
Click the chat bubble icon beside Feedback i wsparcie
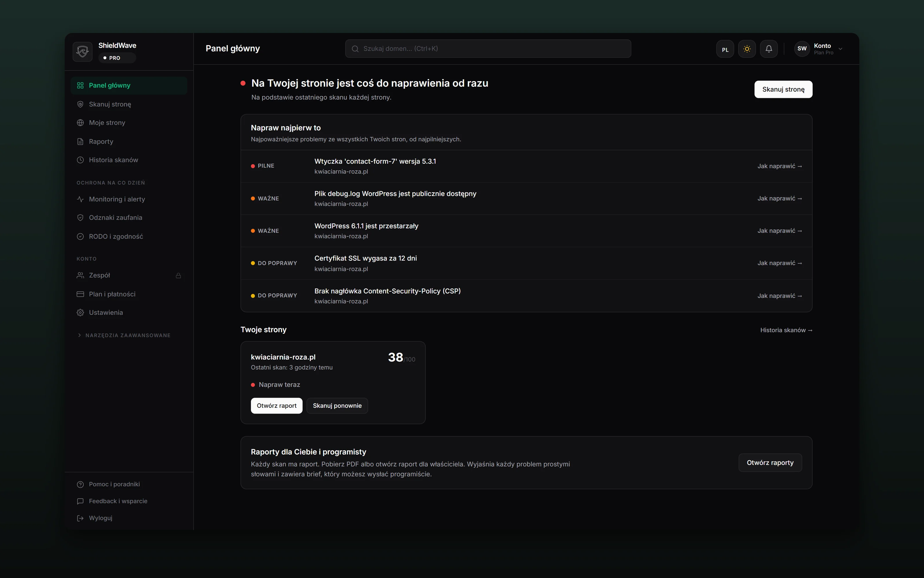pos(80,501)
